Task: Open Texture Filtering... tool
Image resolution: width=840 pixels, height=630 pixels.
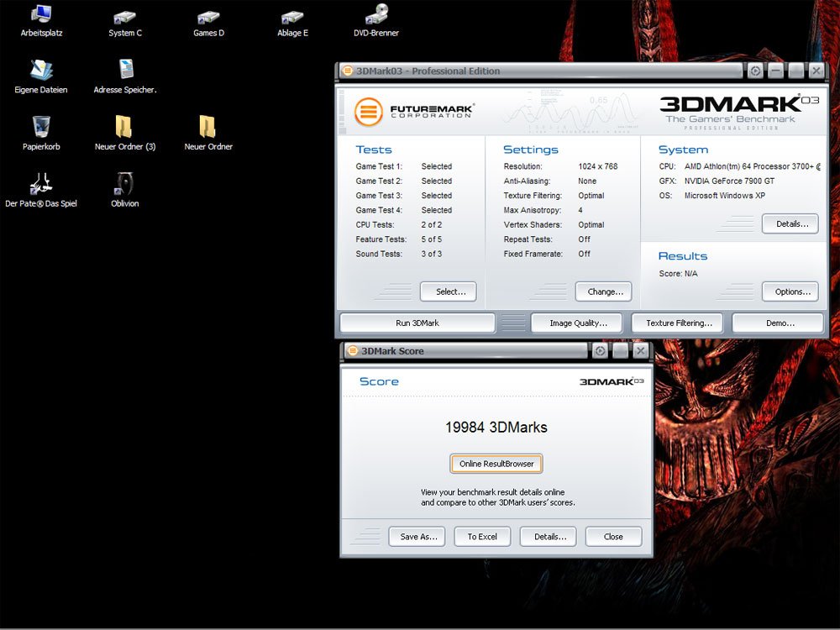Action: [677, 323]
